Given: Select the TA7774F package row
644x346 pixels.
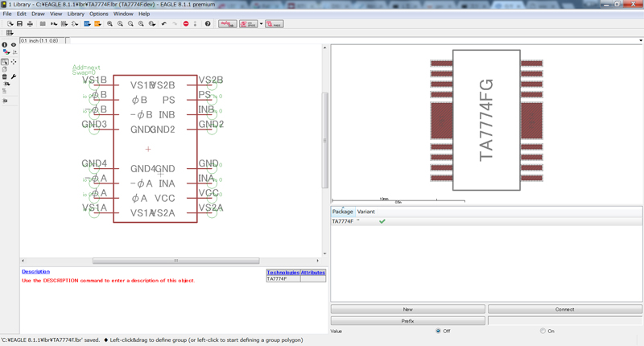Looking at the screenshot, I should (486, 221).
